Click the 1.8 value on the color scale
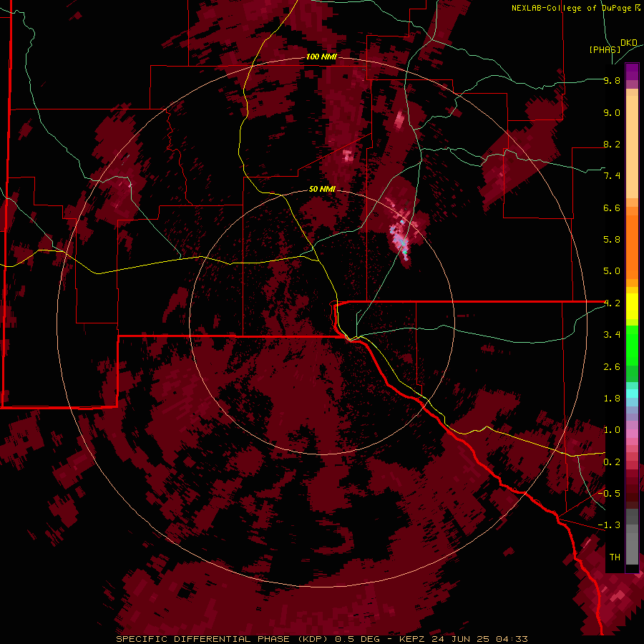This screenshot has height=644, width=644. point(612,399)
